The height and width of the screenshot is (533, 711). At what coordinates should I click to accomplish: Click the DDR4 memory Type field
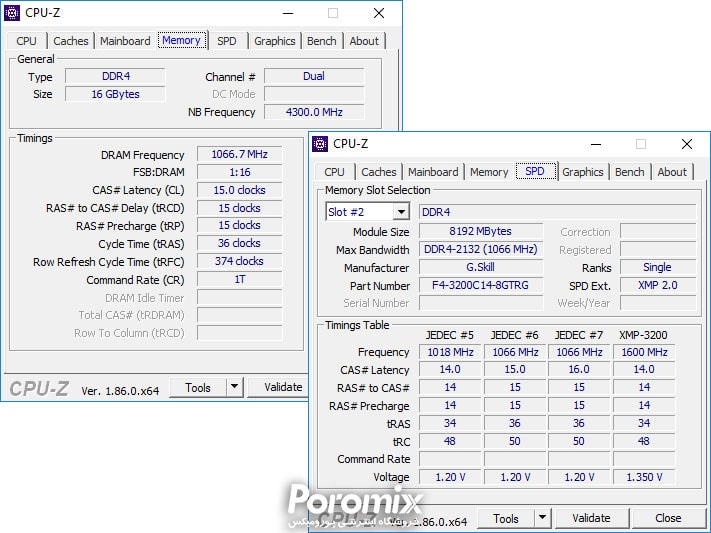click(116, 76)
